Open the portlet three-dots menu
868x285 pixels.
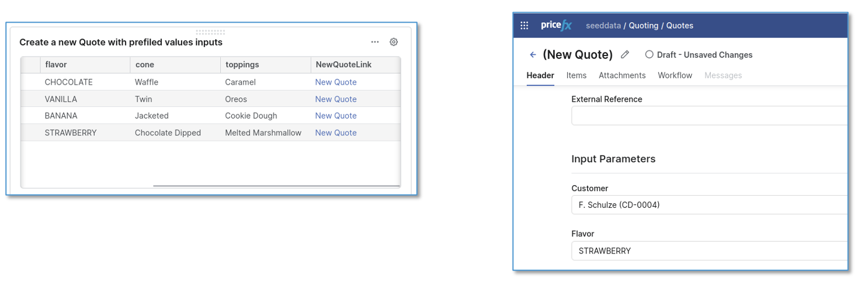point(375,42)
